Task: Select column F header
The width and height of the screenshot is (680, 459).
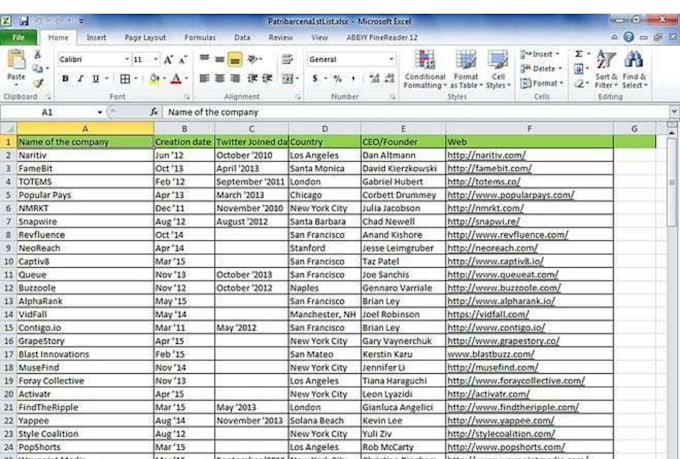Action: [x=529, y=129]
